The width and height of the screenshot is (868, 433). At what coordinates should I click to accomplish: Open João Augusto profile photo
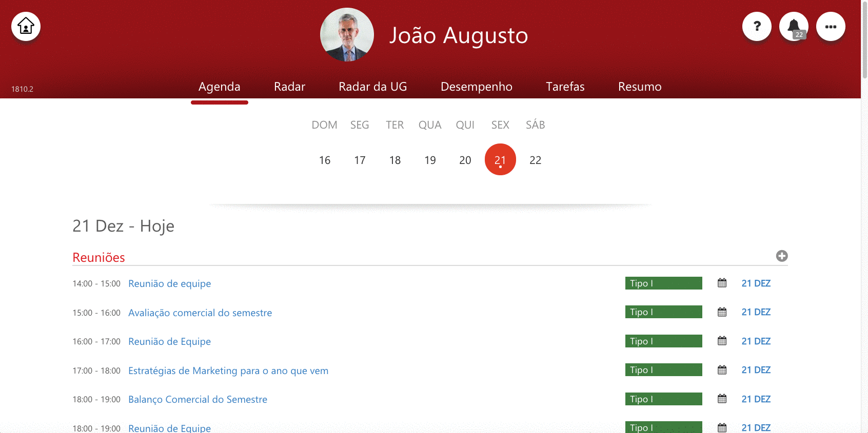347,34
